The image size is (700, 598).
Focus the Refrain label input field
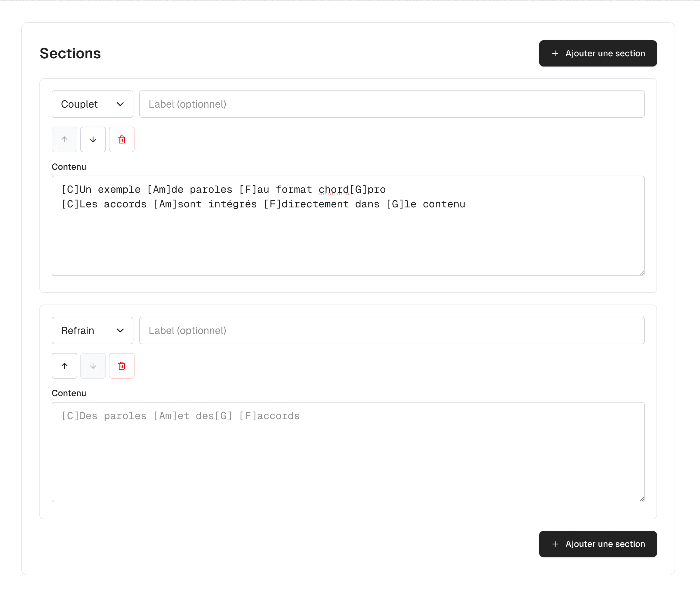tap(391, 330)
